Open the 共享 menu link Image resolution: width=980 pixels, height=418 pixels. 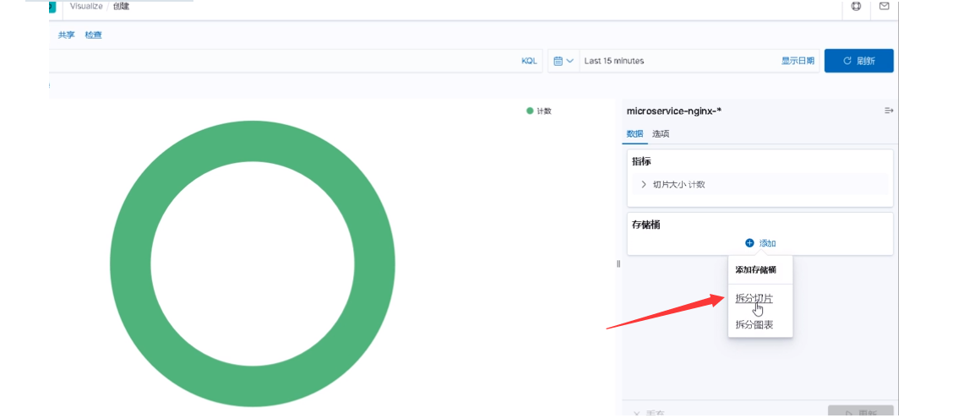(x=66, y=35)
